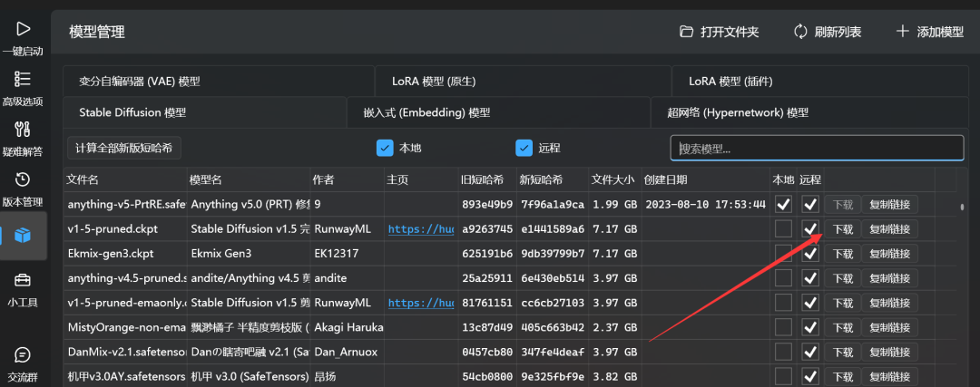Sort by 文件名 column header
Image resolution: width=980 pixels, height=387 pixels.
pos(125,179)
